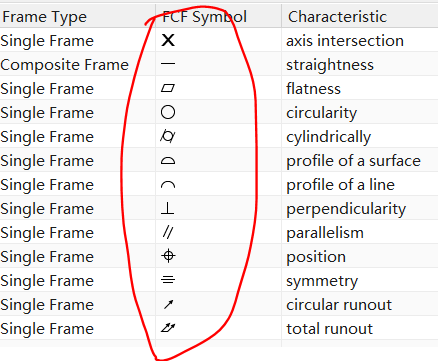Click the parallelism double-slash symbol
Viewport: 438px width, 361px height.
click(168, 232)
